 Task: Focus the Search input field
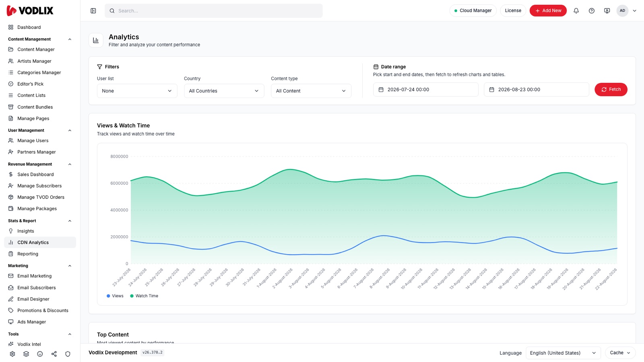point(214,11)
